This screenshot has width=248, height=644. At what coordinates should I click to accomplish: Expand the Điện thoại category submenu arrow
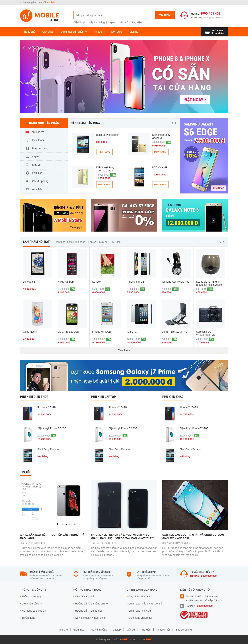(64, 140)
